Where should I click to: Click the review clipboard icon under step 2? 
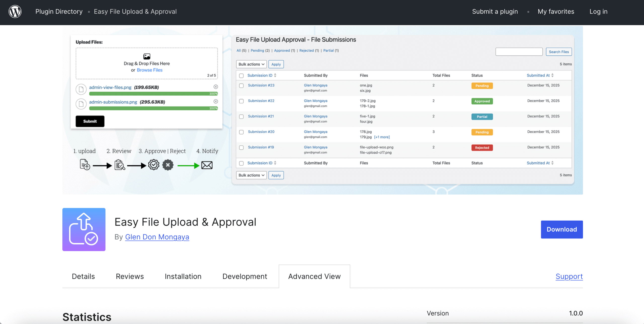[x=120, y=165]
